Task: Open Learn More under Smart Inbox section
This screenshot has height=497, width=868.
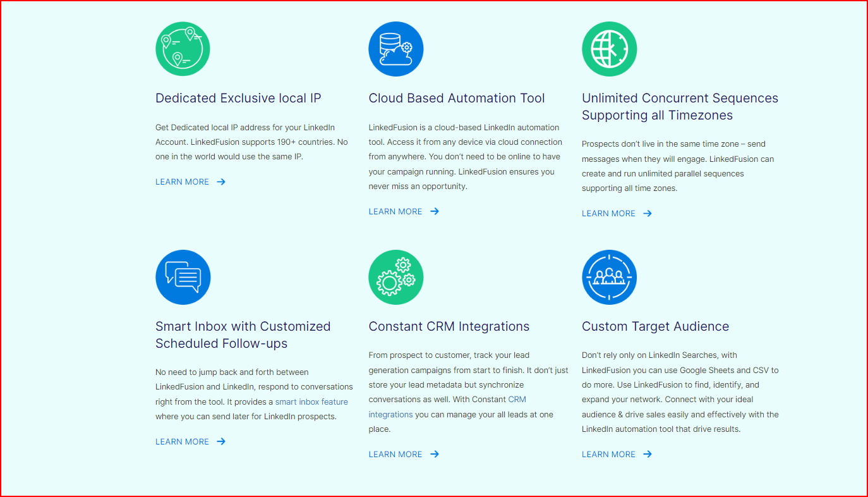Action: point(182,441)
